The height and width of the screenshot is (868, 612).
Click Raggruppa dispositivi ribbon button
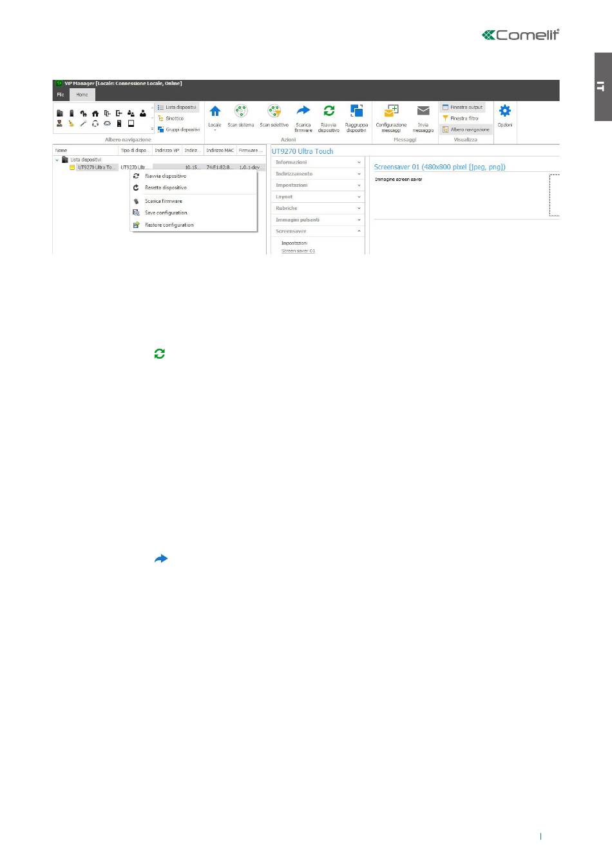tap(356, 118)
